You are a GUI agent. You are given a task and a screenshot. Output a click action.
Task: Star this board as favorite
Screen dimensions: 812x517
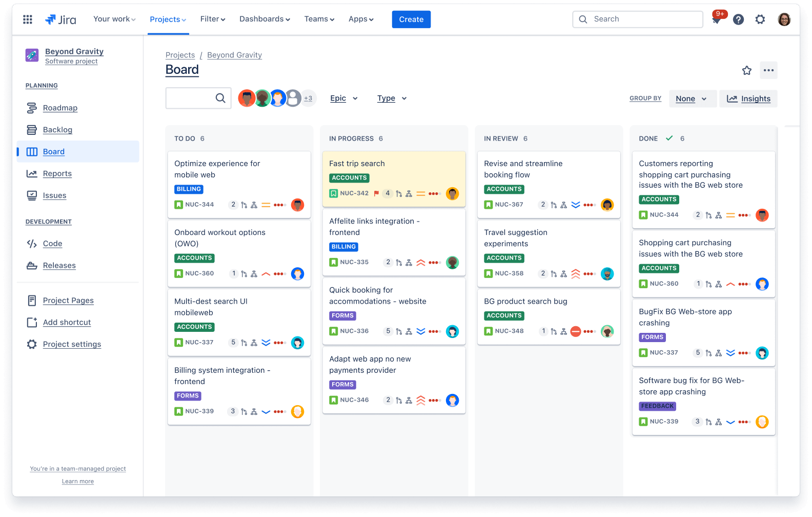coord(747,70)
